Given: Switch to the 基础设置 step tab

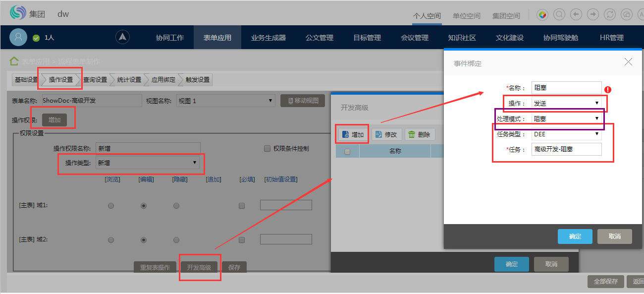Looking at the screenshot, I should click(x=26, y=80).
